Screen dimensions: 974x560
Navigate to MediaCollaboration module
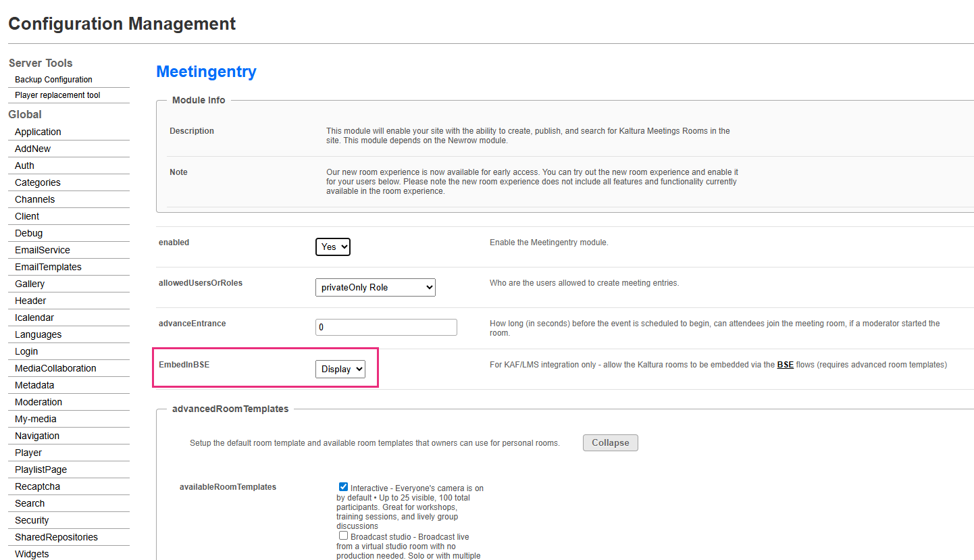tap(55, 368)
